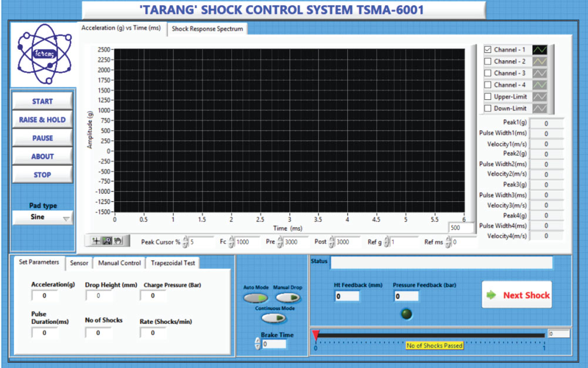This screenshot has height=368, width=588.
Task: Enable the Channel - 2 checkbox
Action: click(488, 62)
